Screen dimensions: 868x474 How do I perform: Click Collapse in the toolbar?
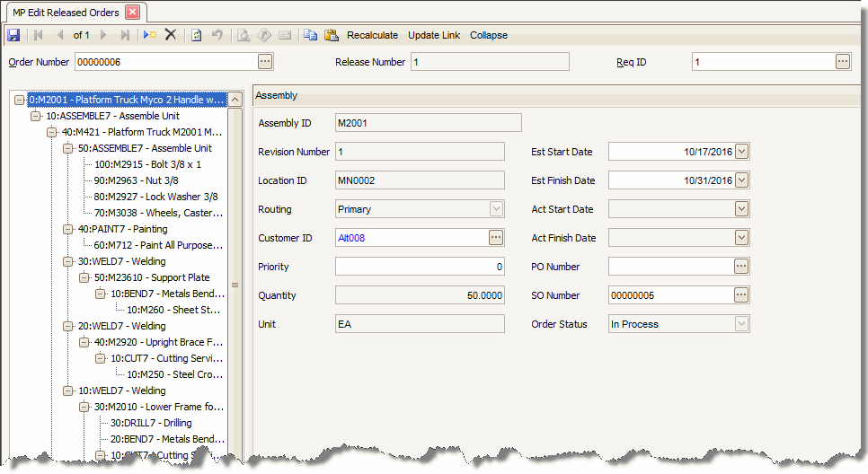pos(488,35)
